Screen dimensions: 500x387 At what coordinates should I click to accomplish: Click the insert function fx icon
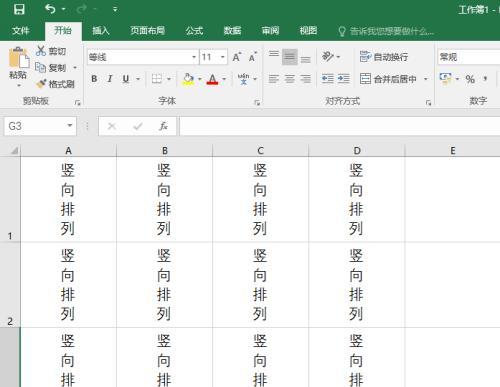[x=163, y=126]
